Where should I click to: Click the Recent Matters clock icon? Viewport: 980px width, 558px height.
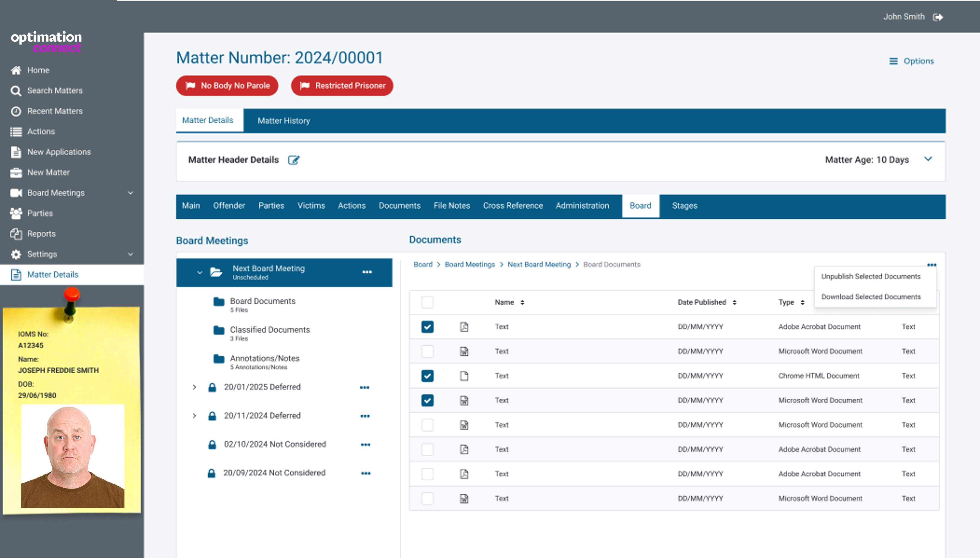point(16,111)
